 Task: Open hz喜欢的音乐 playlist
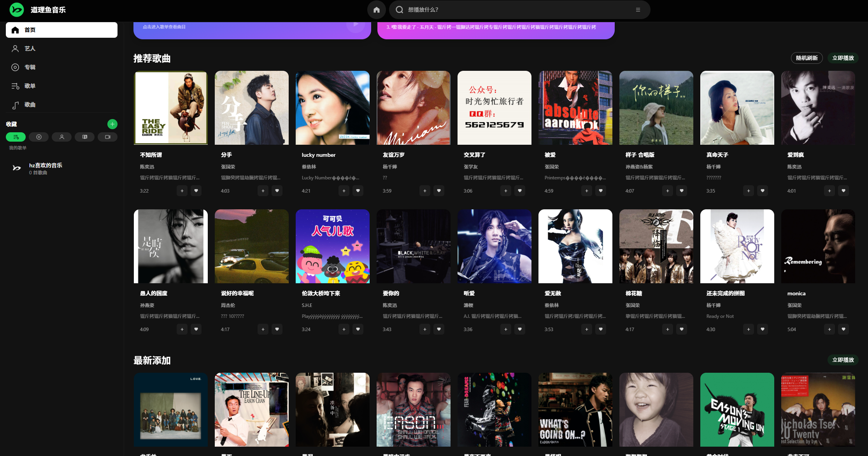point(61,168)
